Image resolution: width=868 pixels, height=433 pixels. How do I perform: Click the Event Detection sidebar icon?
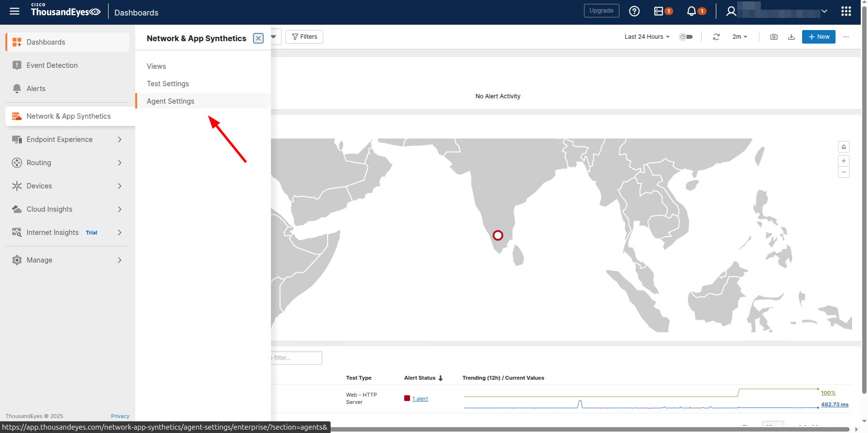tap(17, 65)
